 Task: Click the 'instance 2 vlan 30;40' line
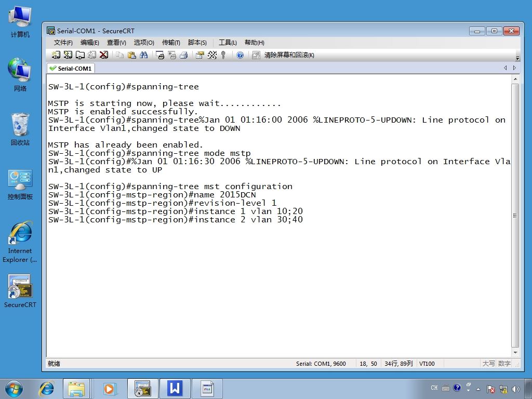tap(176, 220)
